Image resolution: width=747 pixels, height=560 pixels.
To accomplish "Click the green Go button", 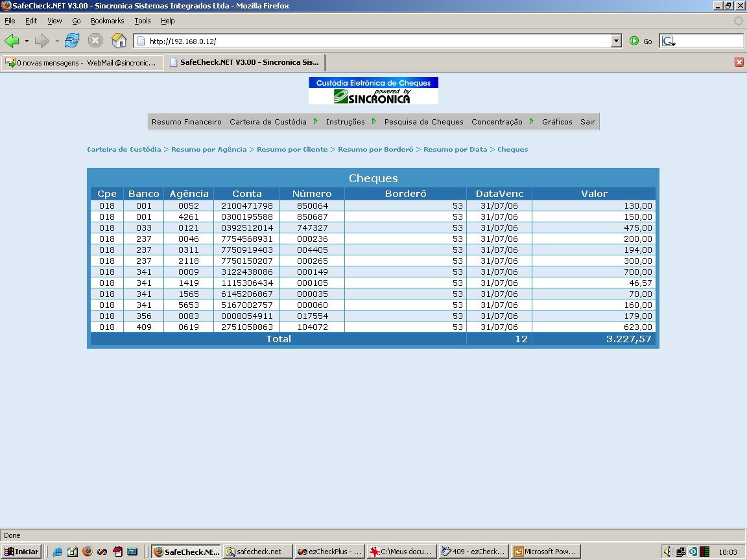I will coord(641,41).
